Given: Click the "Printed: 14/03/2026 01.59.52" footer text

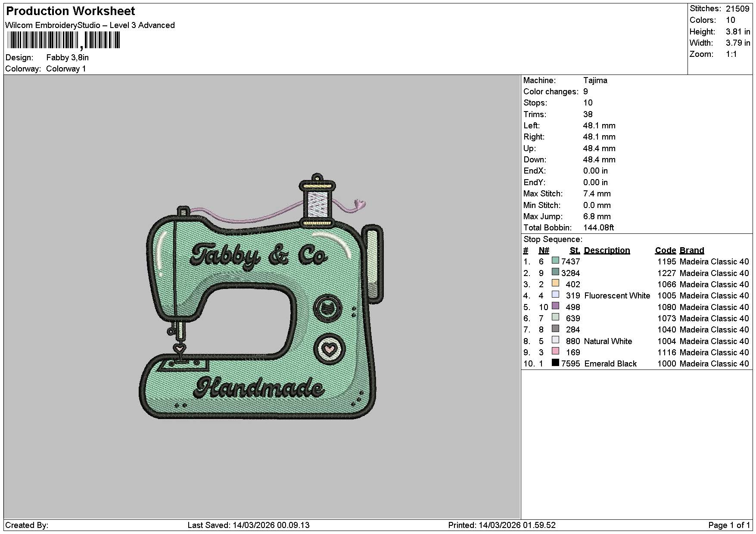Looking at the screenshot, I should [502, 525].
